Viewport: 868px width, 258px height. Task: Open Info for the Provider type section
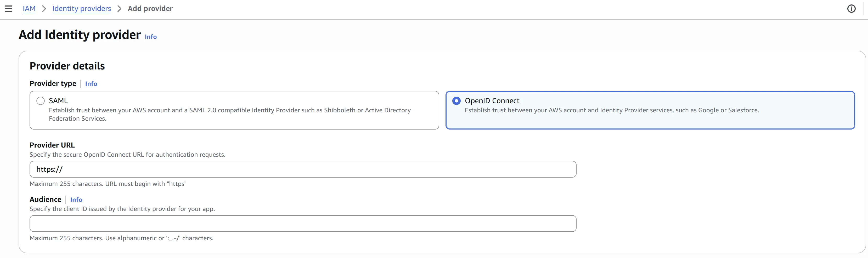pyautogui.click(x=91, y=84)
